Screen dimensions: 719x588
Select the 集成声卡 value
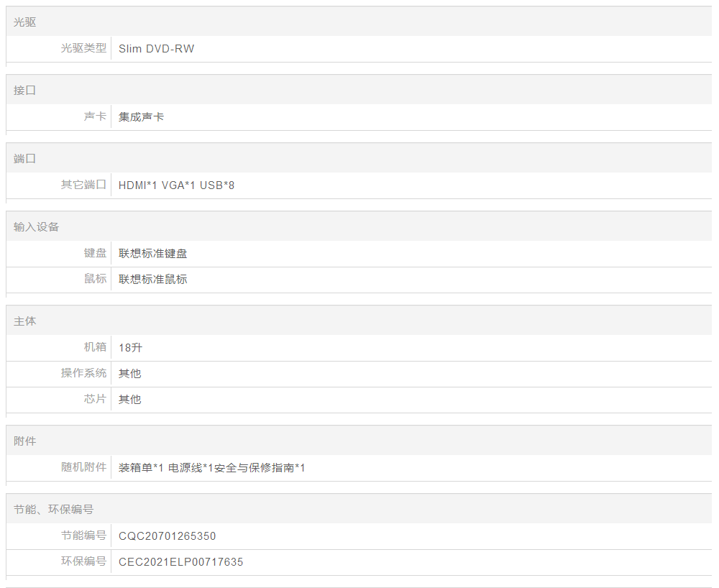141,116
